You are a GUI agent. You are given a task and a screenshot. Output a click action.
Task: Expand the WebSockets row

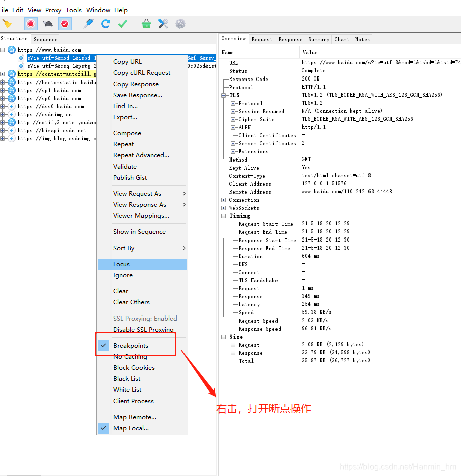click(x=224, y=208)
